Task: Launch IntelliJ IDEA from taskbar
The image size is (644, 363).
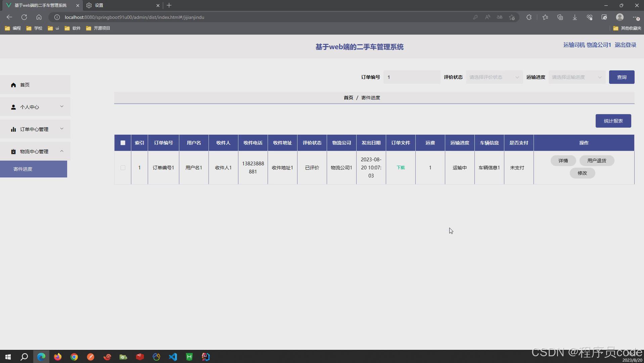Action: [x=206, y=357]
